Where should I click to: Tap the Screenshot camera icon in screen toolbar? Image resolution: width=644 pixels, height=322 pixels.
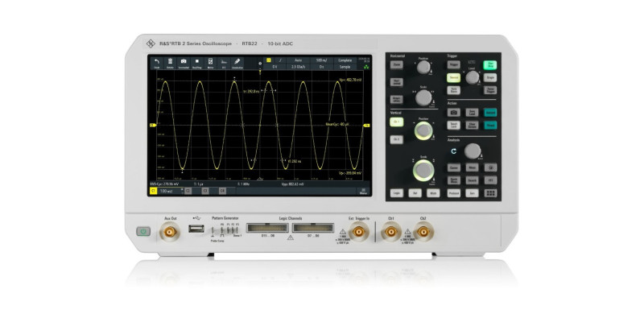[184, 63]
